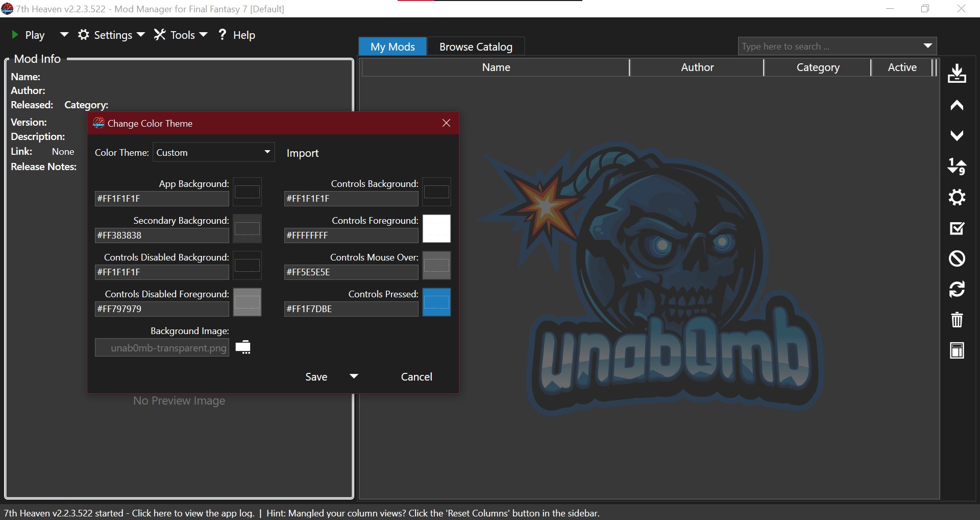The width and height of the screenshot is (980, 520).
Task: Click the Controls Foreground hex field #FFFFFFFF
Action: (351, 235)
